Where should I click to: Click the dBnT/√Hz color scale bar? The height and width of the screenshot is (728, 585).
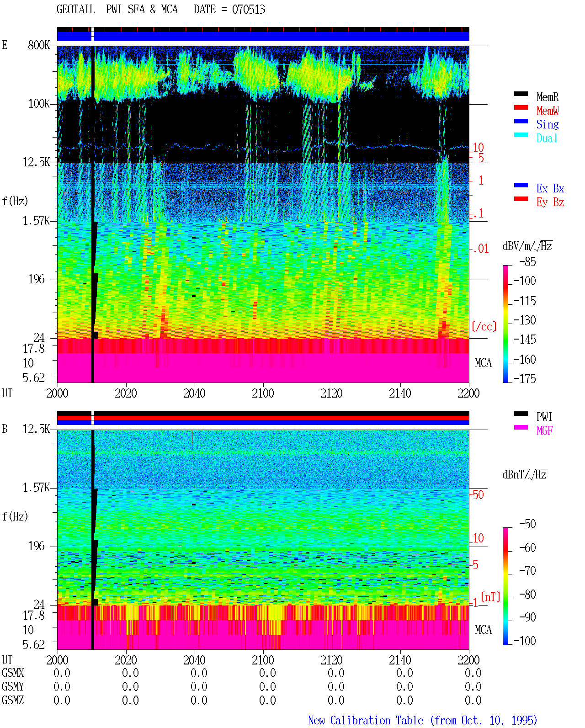[x=505, y=586]
